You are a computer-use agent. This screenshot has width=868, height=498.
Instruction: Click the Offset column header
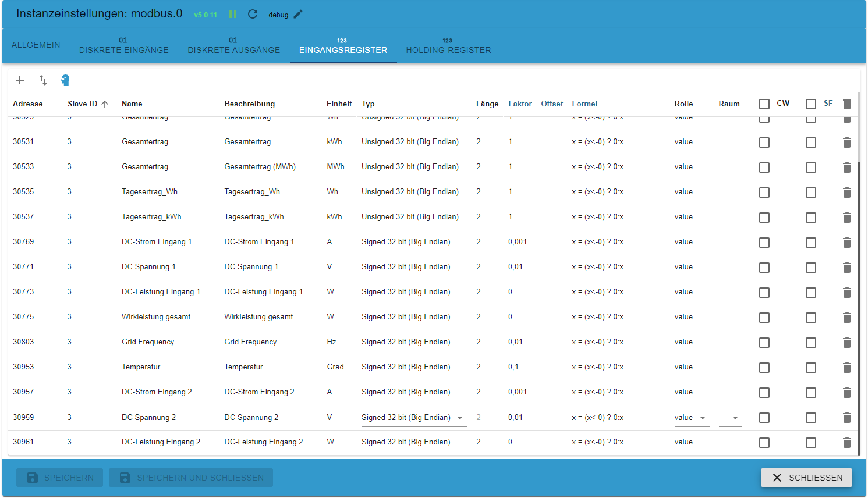552,104
